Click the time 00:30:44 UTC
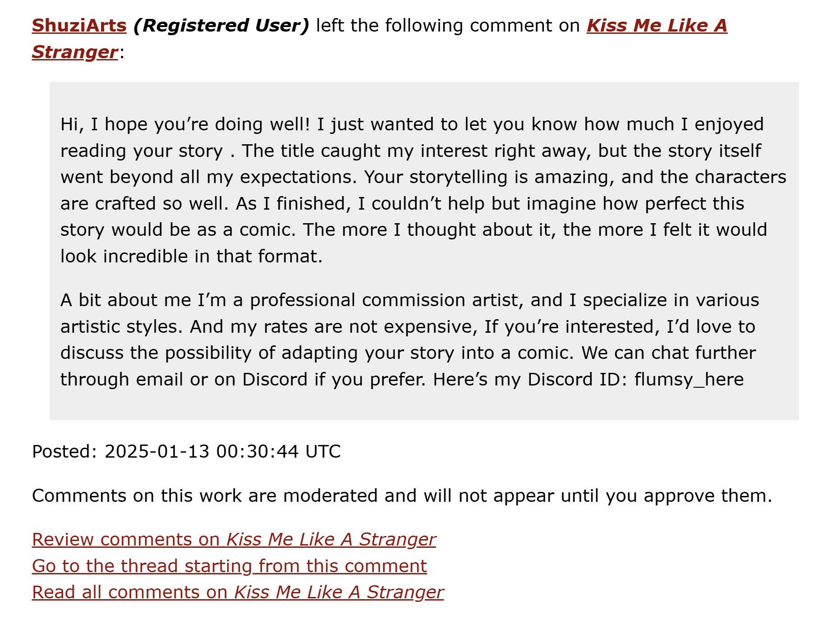The height and width of the screenshot is (633, 840). click(278, 451)
